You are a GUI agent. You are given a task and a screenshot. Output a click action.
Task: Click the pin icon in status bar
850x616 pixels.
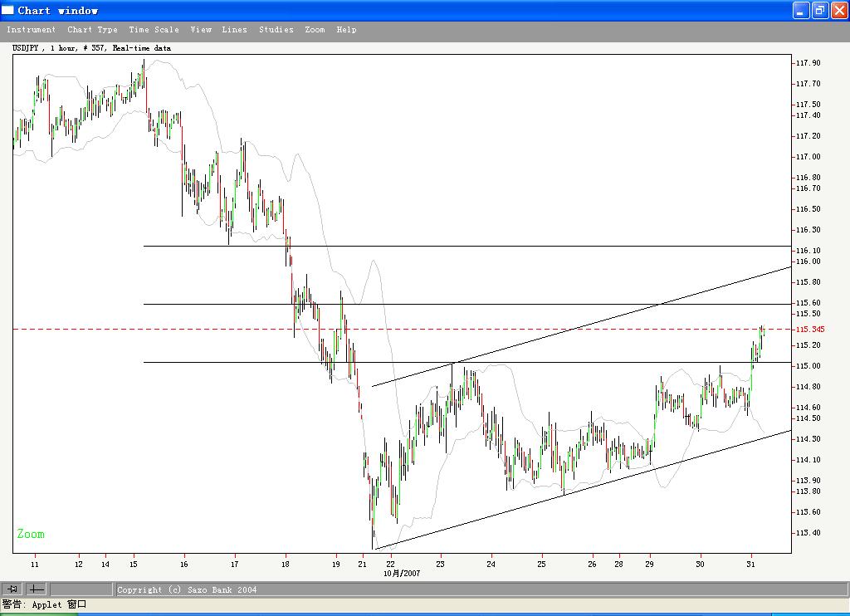point(12,589)
